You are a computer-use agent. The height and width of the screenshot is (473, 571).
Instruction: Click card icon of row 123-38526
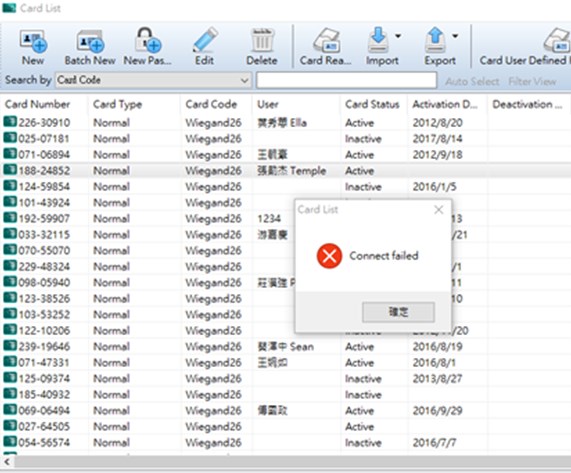tap(10, 297)
